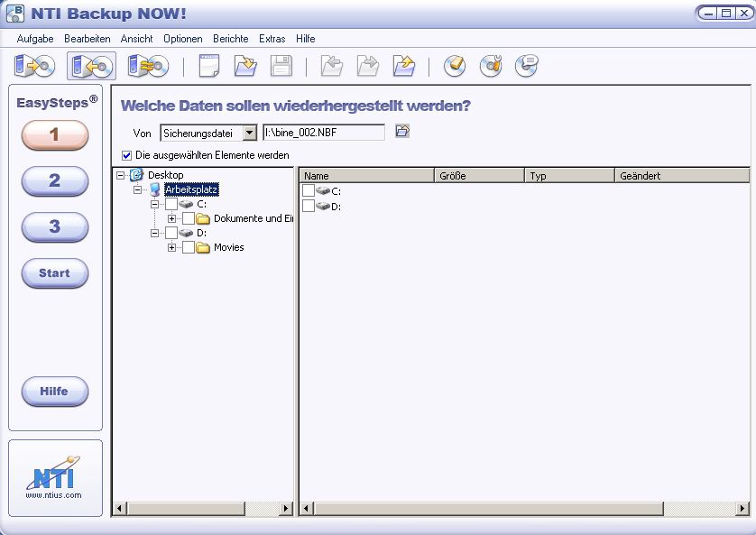
Task: Click C: drive icon in file list
Action: click(x=323, y=191)
